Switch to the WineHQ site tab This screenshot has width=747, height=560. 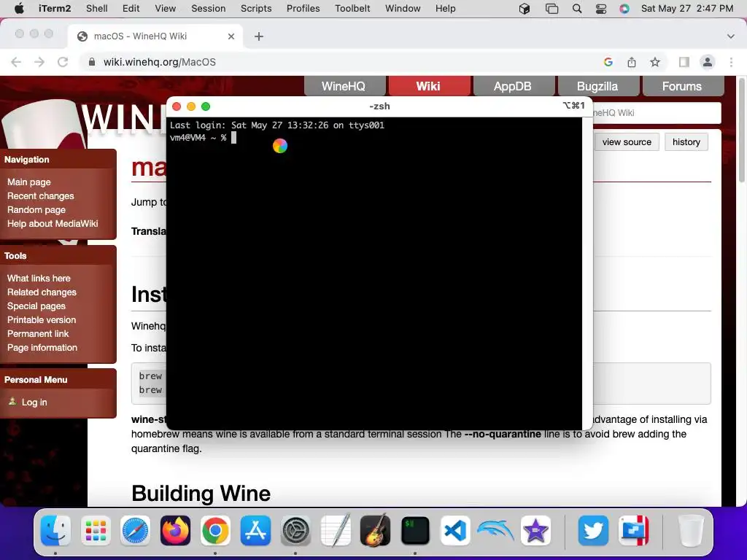point(344,86)
